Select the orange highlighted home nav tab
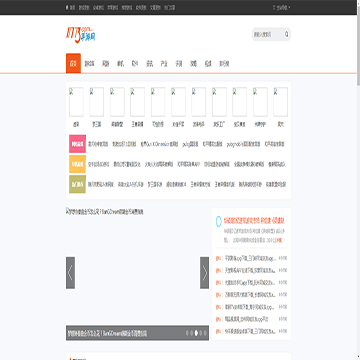Screen dimensions: 360x360 (x=73, y=63)
